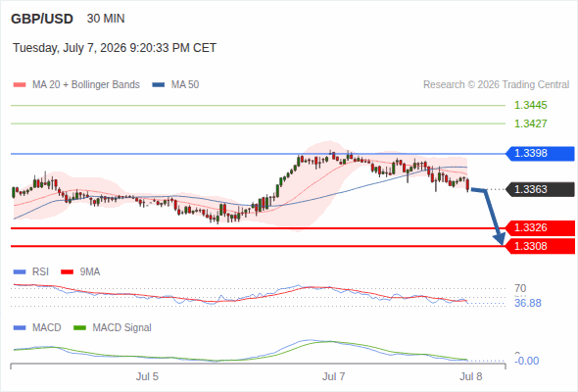Click the MACD Signal green legend marker

[x=79, y=328]
